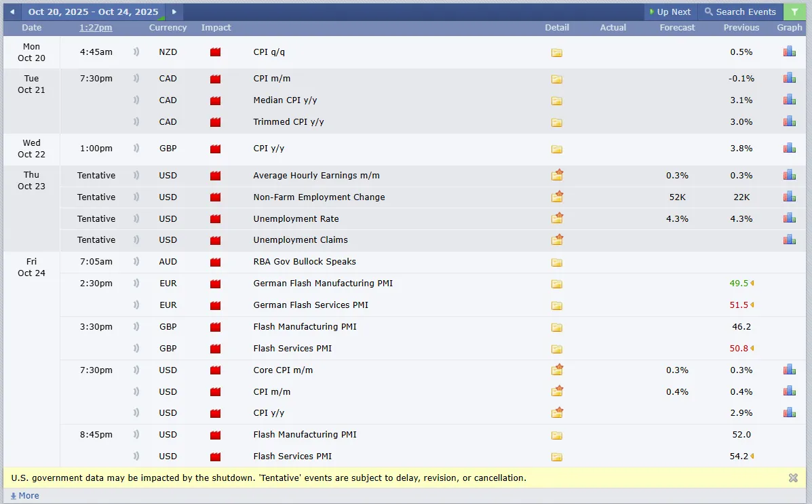
Task: Toggle sound alert for German Flash Manufacturing PMI
Action: click(x=136, y=284)
